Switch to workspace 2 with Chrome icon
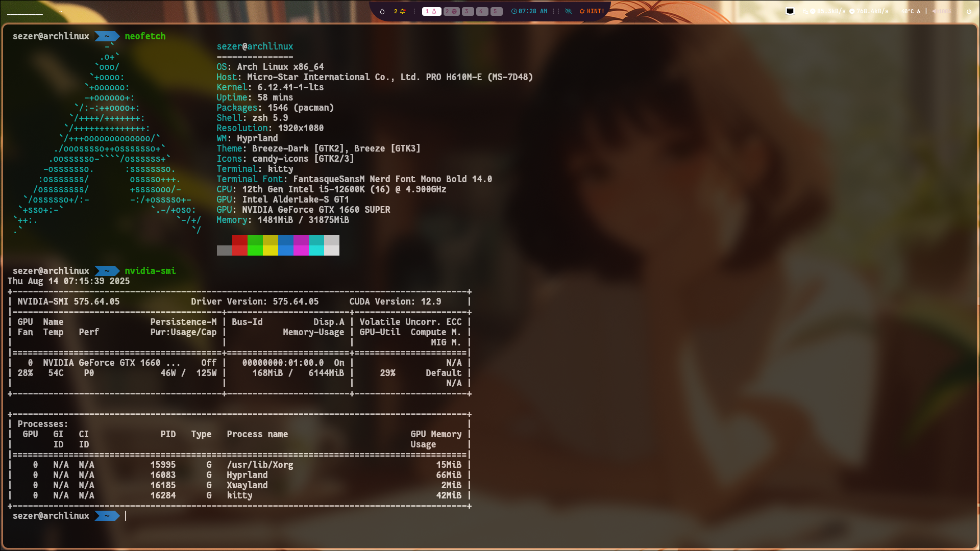Image resolution: width=980 pixels, height=551 pixels. pyautogui.click(x=451, y=11)
